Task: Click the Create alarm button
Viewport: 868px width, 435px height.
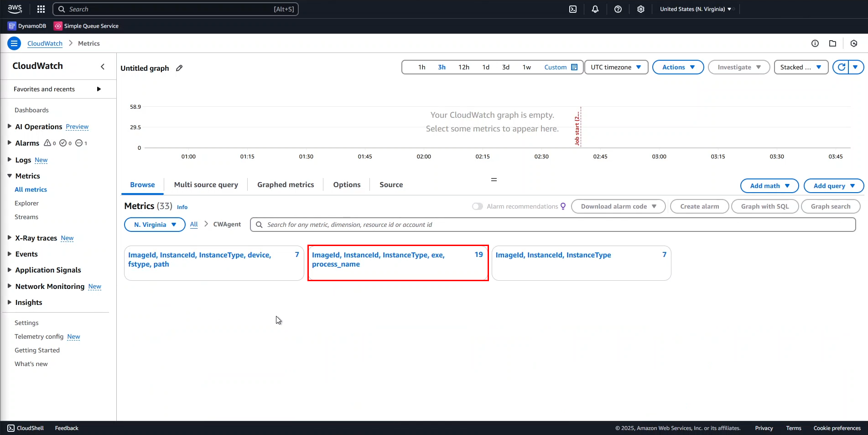Action: tap(699, 206)
